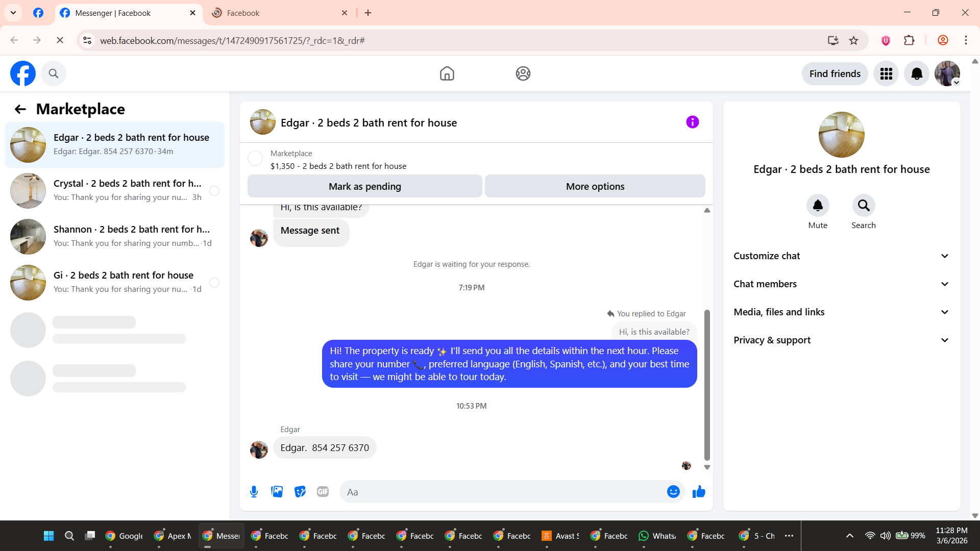Select the radio circle beside Crystal's chat

(214, 191)
